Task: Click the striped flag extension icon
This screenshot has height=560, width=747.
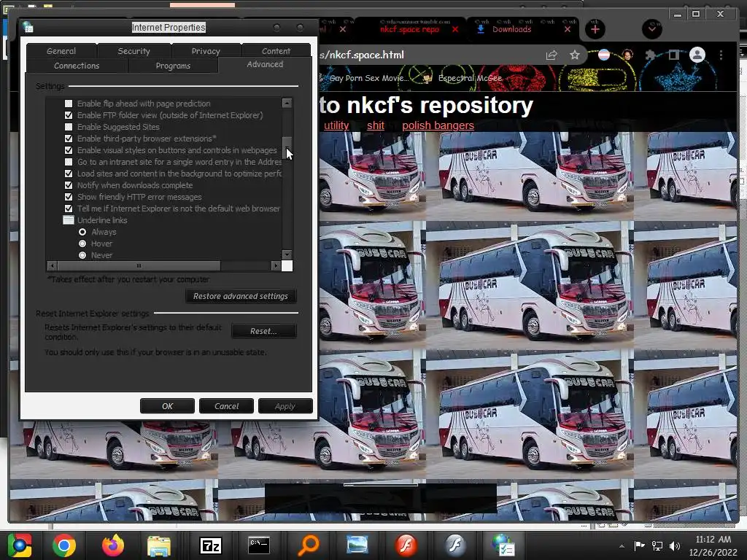Action: coord(604,55)
